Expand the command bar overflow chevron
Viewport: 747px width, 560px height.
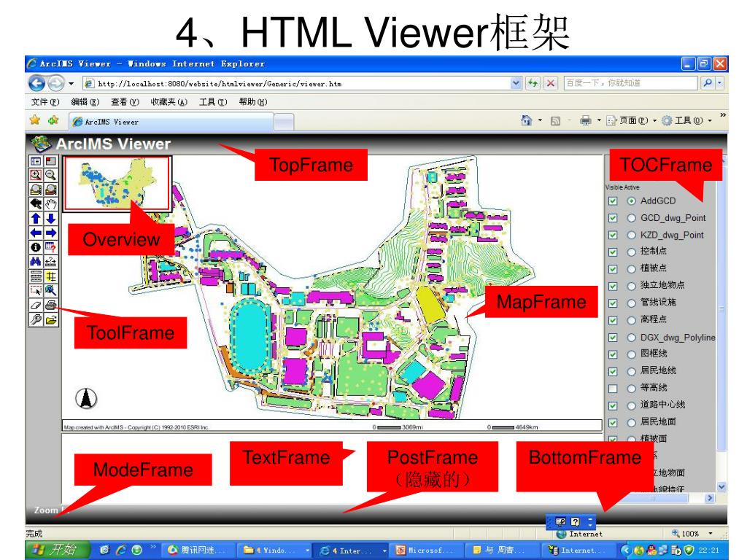[723, 114]
